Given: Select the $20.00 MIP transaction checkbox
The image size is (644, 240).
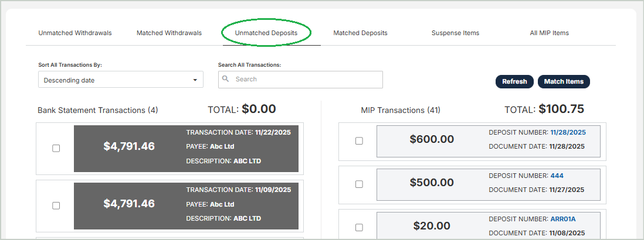Looking at the screenshot, I should click(x=359, y=227).
